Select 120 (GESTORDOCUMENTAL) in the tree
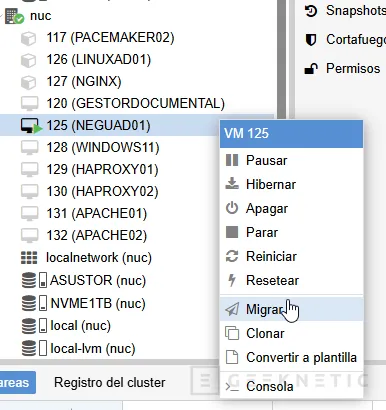The image size is (386, 410). point(136,104)
